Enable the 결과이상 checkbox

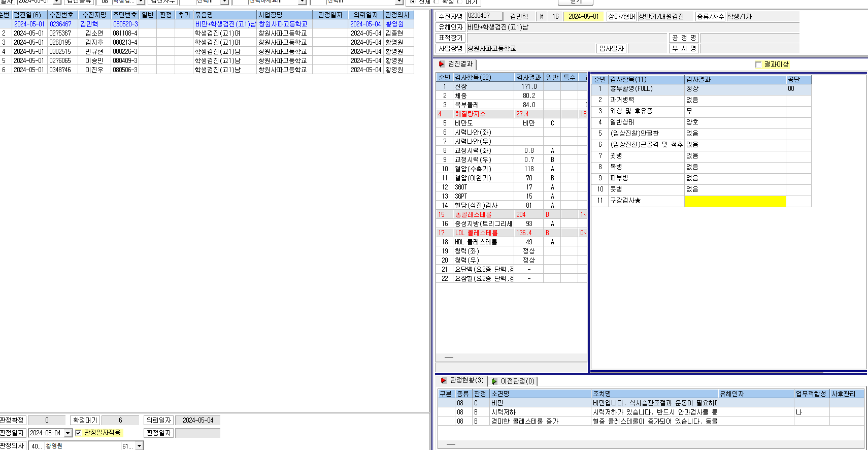tap(758, 65)
